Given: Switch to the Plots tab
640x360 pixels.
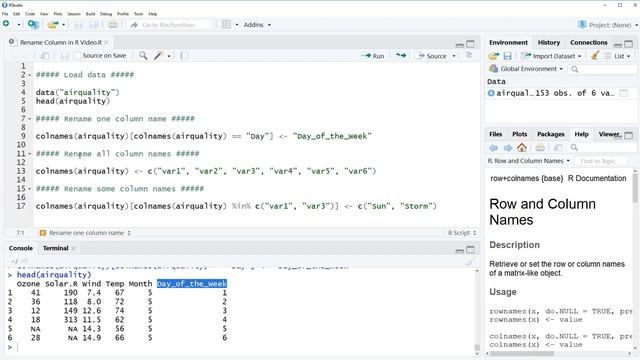Looking at the screenshot, I should [x=520, y=134].
